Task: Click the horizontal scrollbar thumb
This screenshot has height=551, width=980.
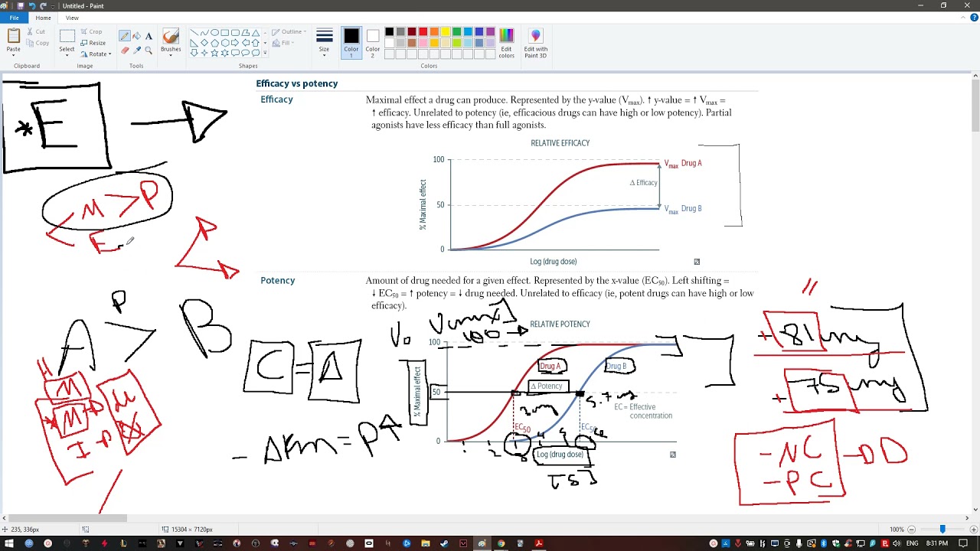Action: (68, 518)
